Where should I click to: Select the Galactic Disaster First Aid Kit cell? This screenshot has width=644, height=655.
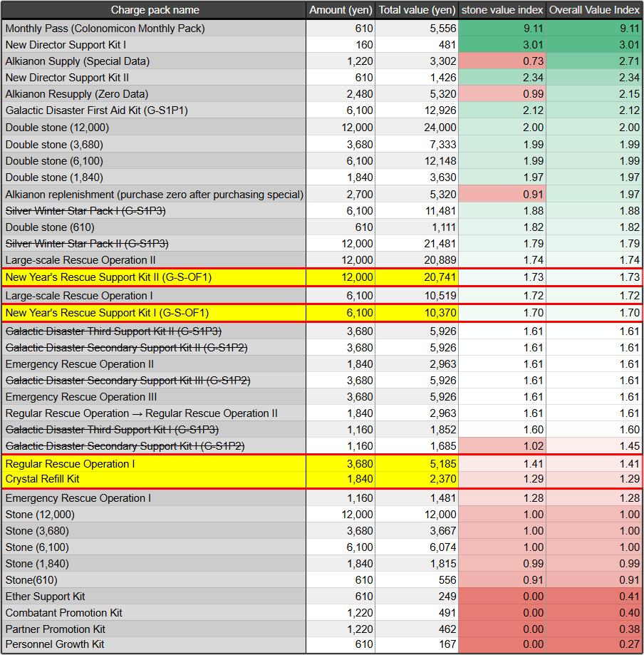pos(155,110)
